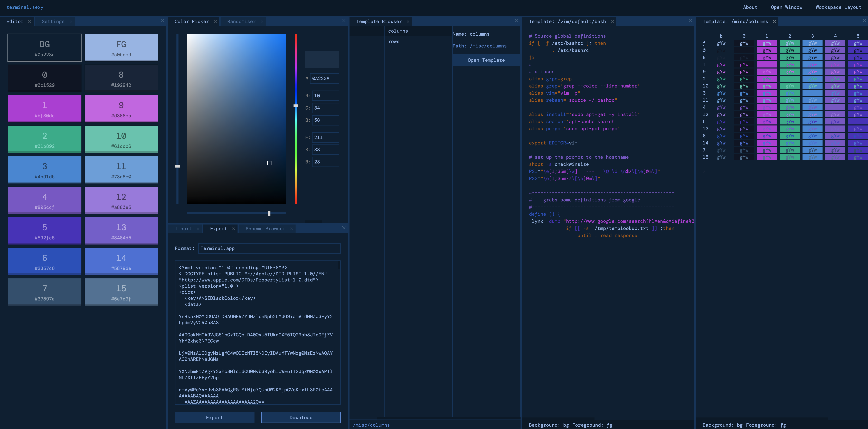Click the Open Template button

[486, 60]
